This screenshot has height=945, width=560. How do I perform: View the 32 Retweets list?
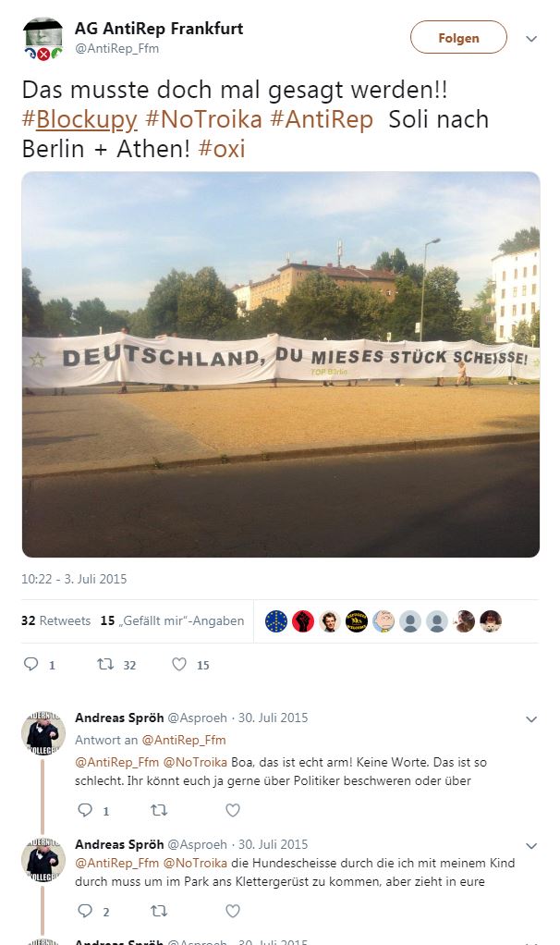click(x=55, y=620)
